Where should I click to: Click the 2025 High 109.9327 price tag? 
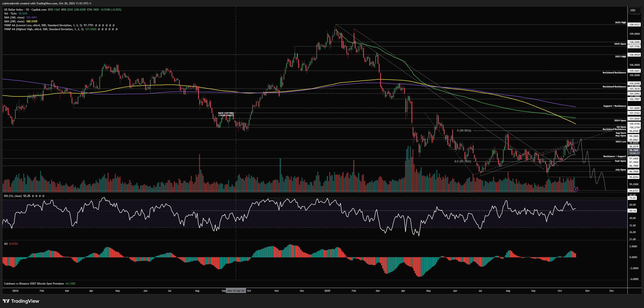tap(635, 24)
